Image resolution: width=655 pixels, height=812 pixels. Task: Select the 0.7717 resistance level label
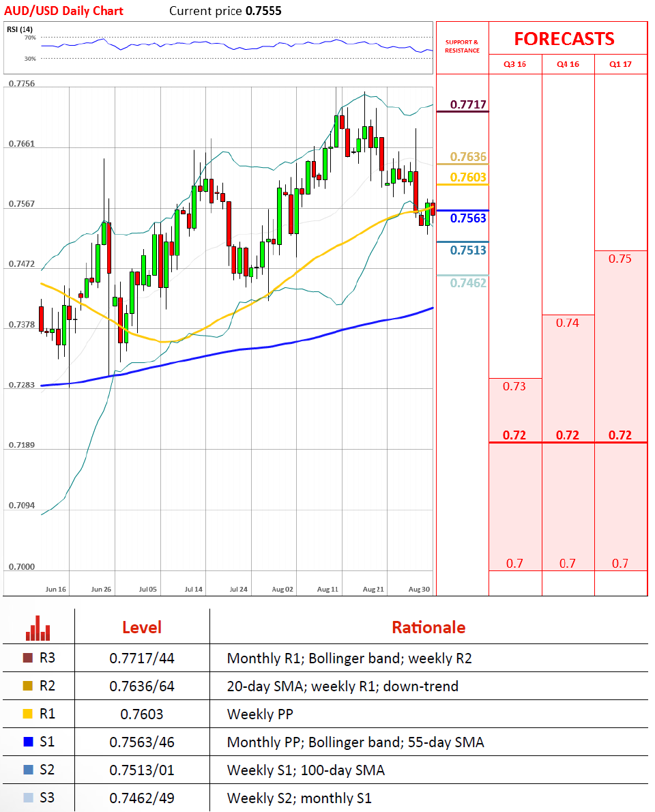tap(467, 104)
